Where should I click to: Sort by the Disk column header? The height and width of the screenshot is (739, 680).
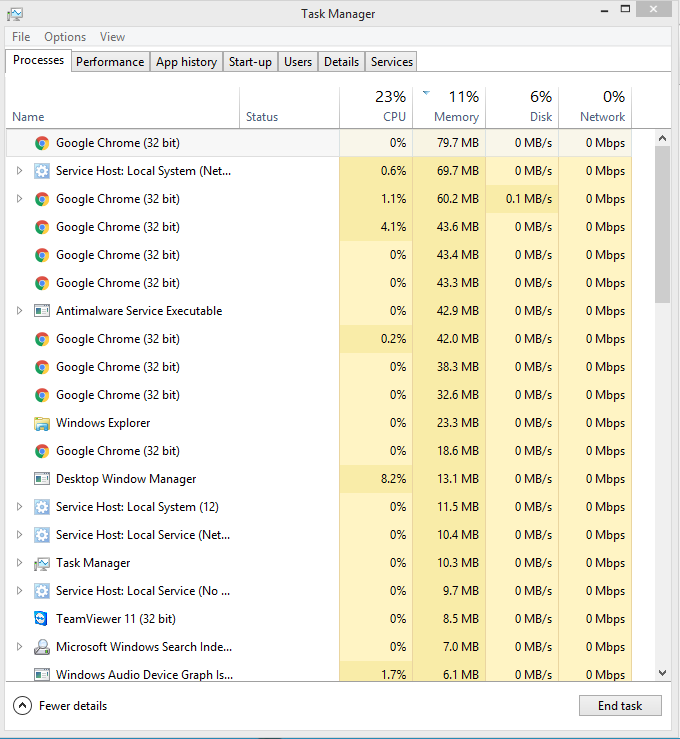pyautogui.click(x=522, y=107)
